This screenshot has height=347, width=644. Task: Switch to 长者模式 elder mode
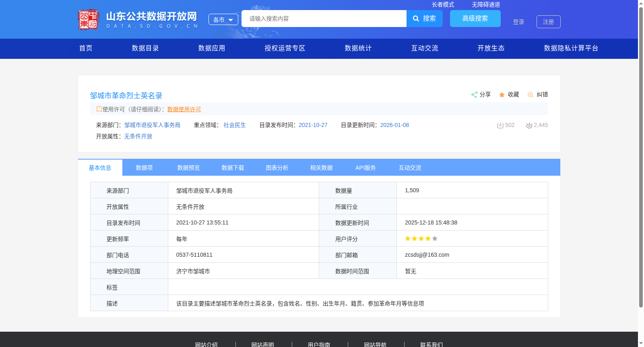coord(443,4)
